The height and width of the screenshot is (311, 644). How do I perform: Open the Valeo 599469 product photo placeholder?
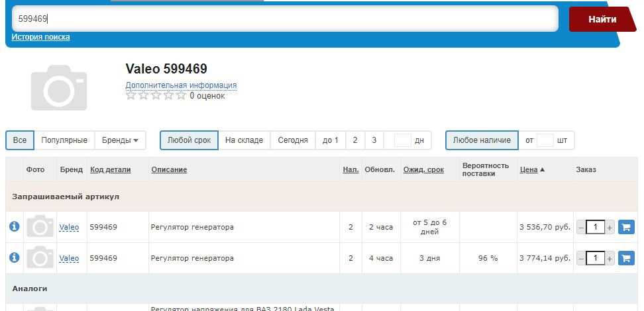(x=59, y=87)
